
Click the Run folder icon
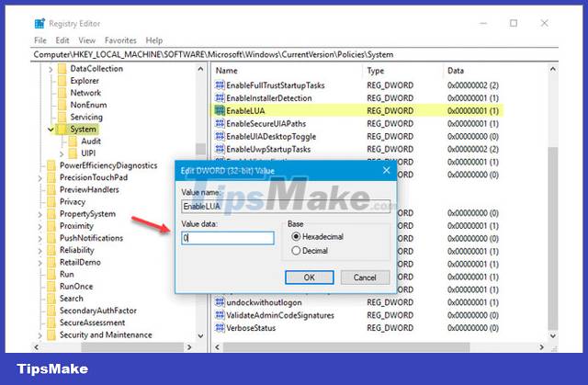click(x=51, y=274)
